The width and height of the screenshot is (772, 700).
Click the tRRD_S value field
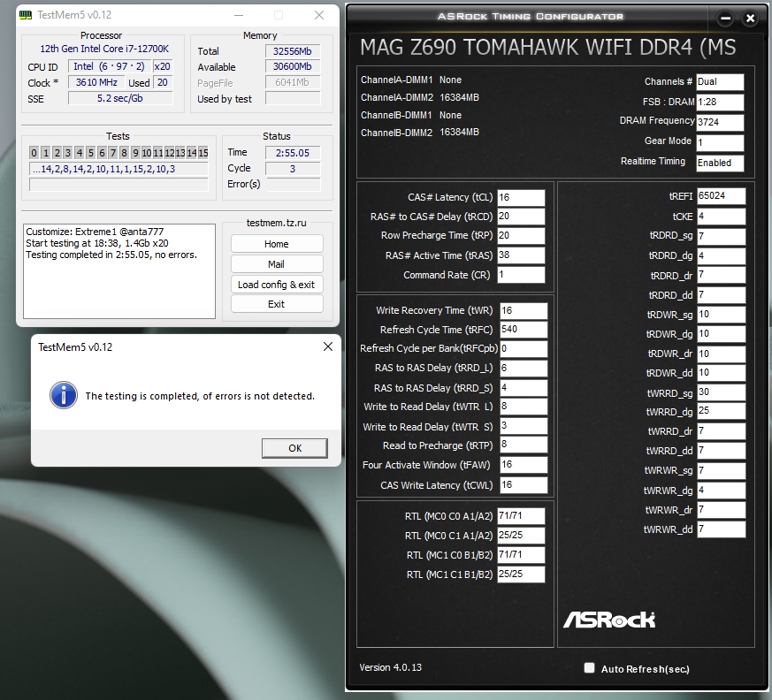(x=524, y=388)
